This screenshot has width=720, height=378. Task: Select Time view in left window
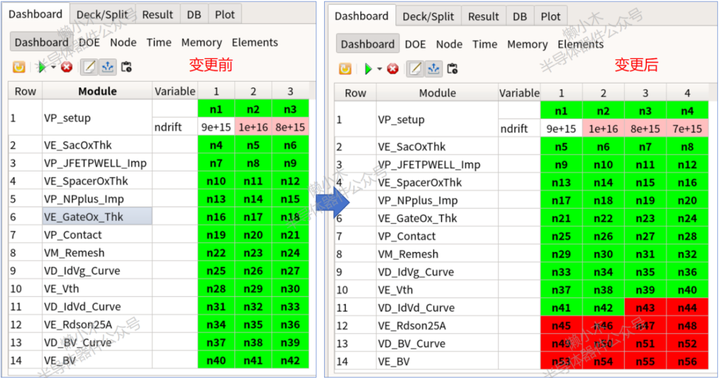[159, 42]
